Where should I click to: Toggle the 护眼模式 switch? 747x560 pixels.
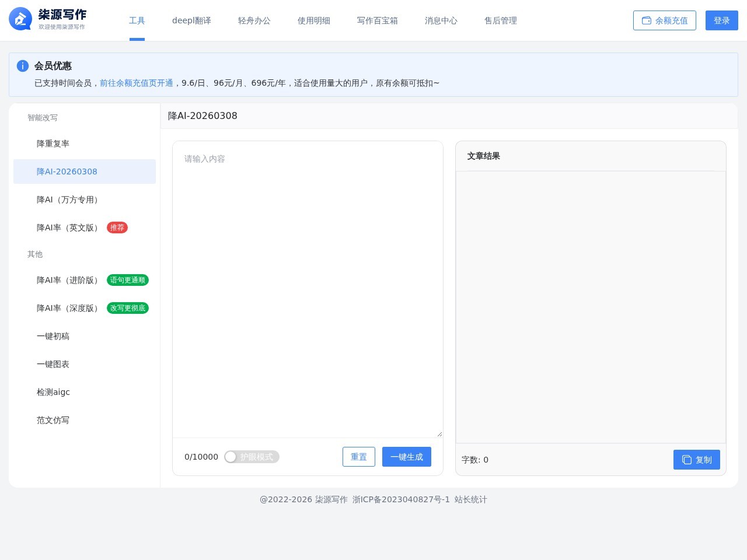click(x=252, y=457)
